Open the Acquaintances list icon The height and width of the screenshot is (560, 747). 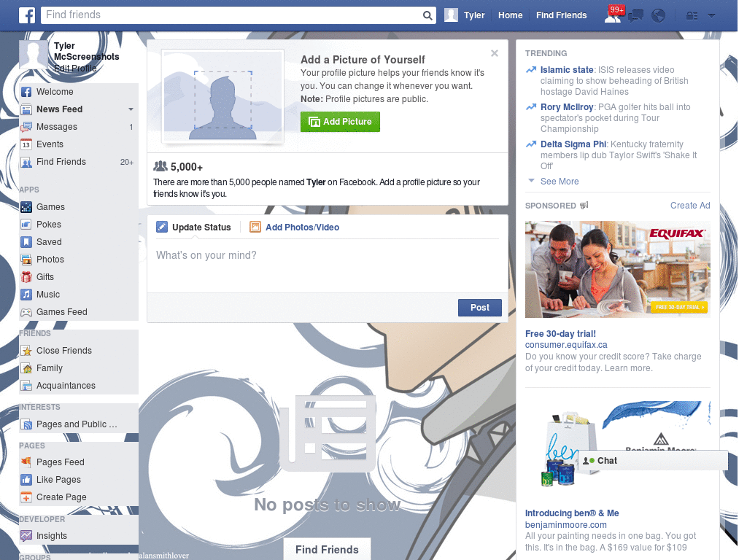pyautogui.click(x=26, y=386)
